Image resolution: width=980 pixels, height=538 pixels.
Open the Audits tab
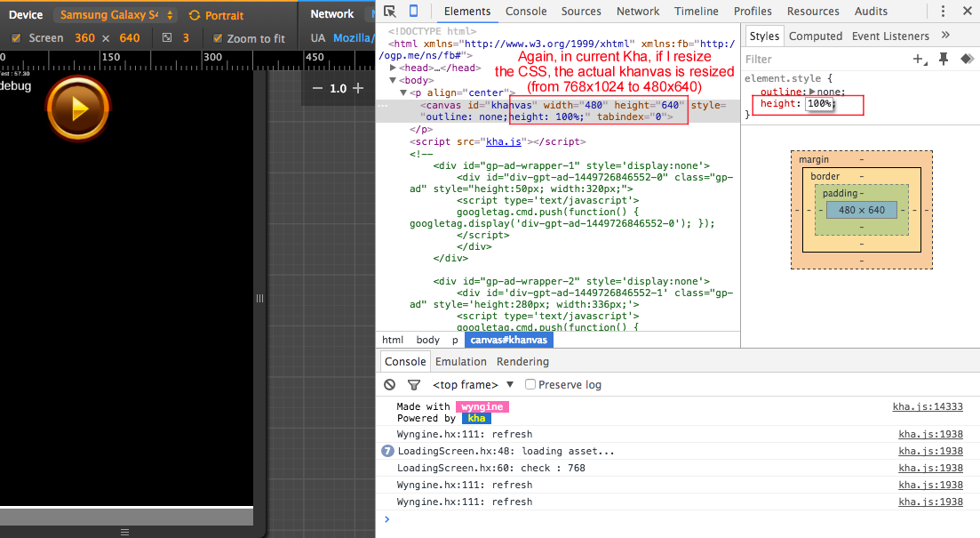click(871, 12)
